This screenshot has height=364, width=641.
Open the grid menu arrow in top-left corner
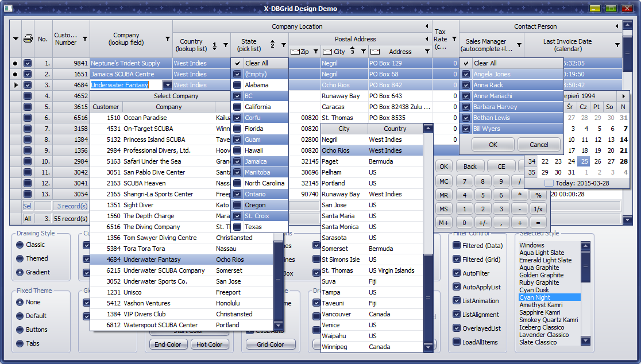click(16, 39)
